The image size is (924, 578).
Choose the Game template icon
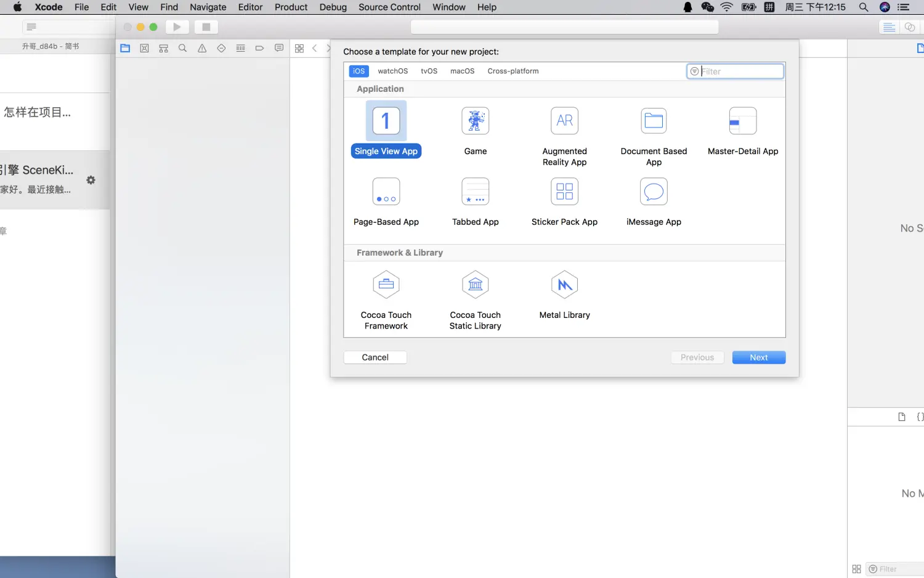click(476, 121)
